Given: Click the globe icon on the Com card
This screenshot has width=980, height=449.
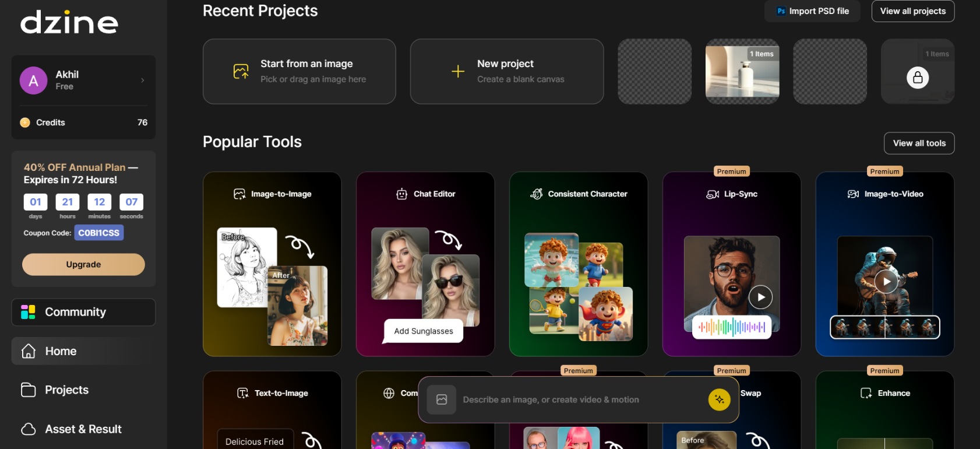Looking at the screenshot, I should pos(389,394).
